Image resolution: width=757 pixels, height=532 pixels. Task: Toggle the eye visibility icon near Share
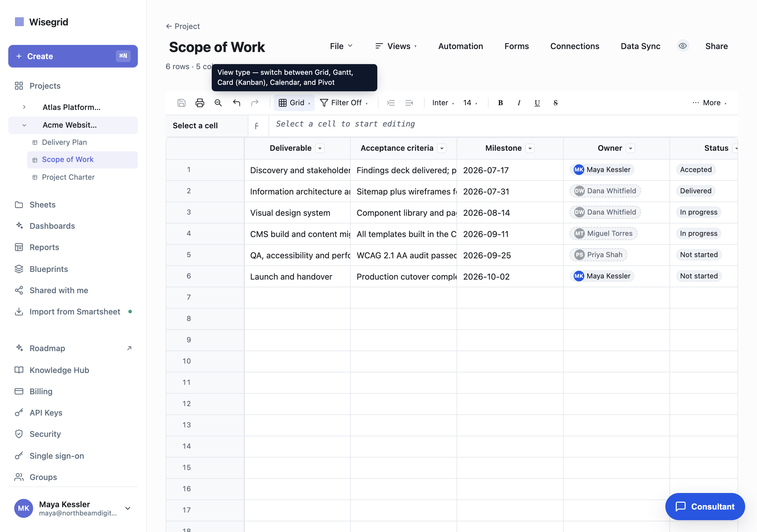pyautogui.click(x=683, y=46)
